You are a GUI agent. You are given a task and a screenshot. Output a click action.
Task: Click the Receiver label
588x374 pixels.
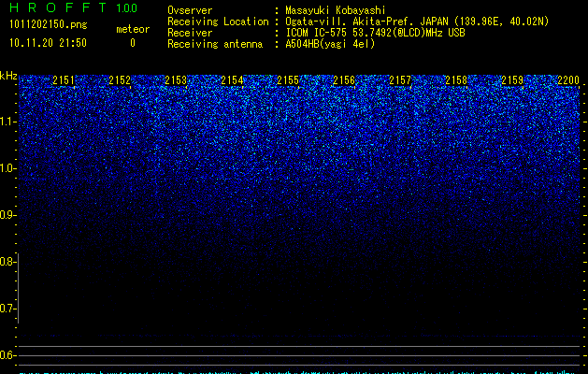tap(190, 33)
